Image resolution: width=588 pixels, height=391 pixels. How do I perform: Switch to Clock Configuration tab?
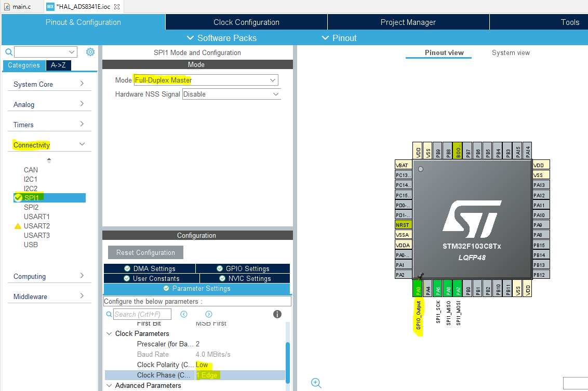tap(246, 22)
